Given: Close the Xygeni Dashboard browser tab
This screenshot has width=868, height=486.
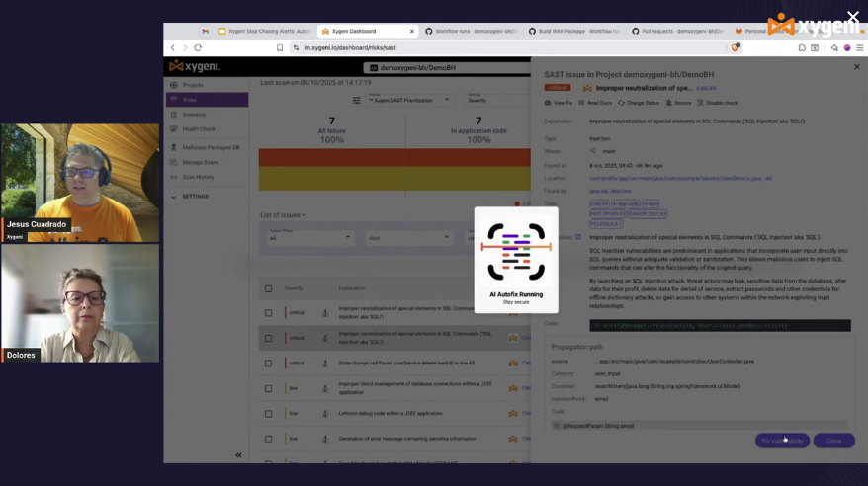Looking at the screenshot, I should click(x=412, y=31).
